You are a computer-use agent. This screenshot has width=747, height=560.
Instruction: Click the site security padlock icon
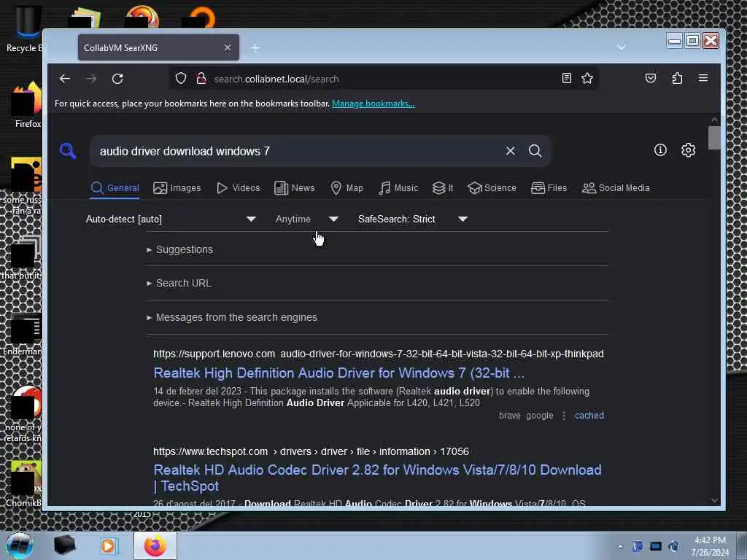(x=201, y=78)
